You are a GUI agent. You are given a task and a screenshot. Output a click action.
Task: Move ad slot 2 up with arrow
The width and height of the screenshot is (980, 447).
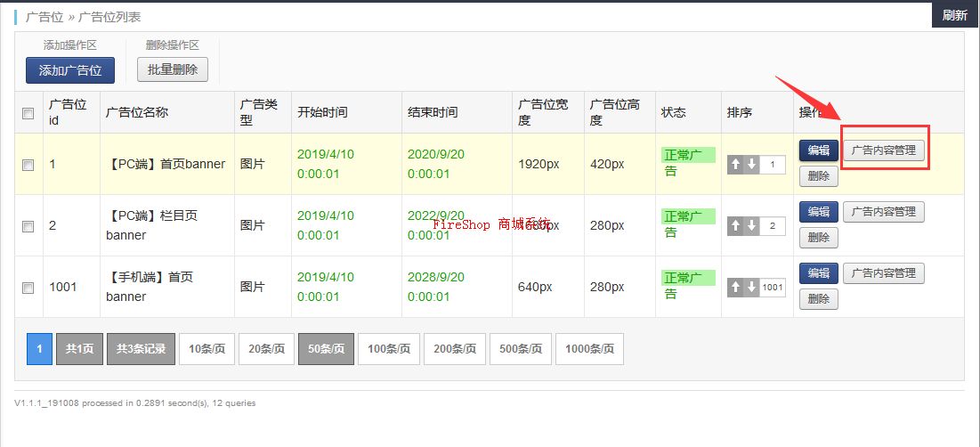coord(735,225)
